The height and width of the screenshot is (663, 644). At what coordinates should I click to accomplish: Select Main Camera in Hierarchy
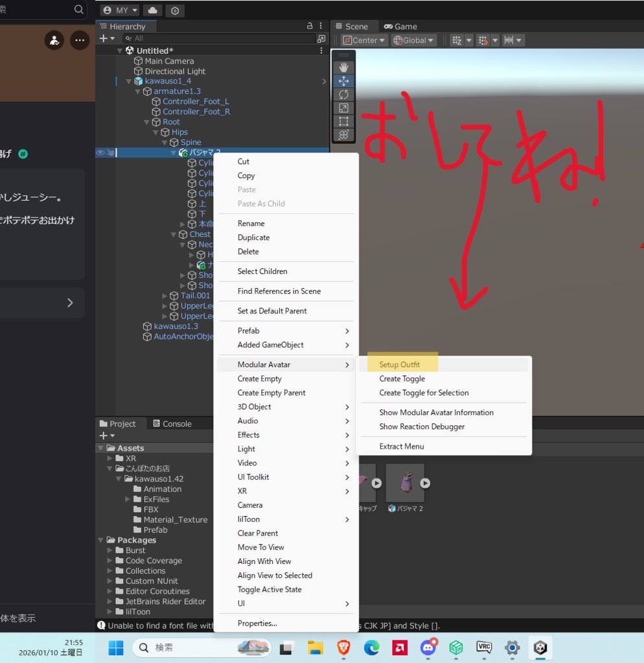(x=169, y=61)
